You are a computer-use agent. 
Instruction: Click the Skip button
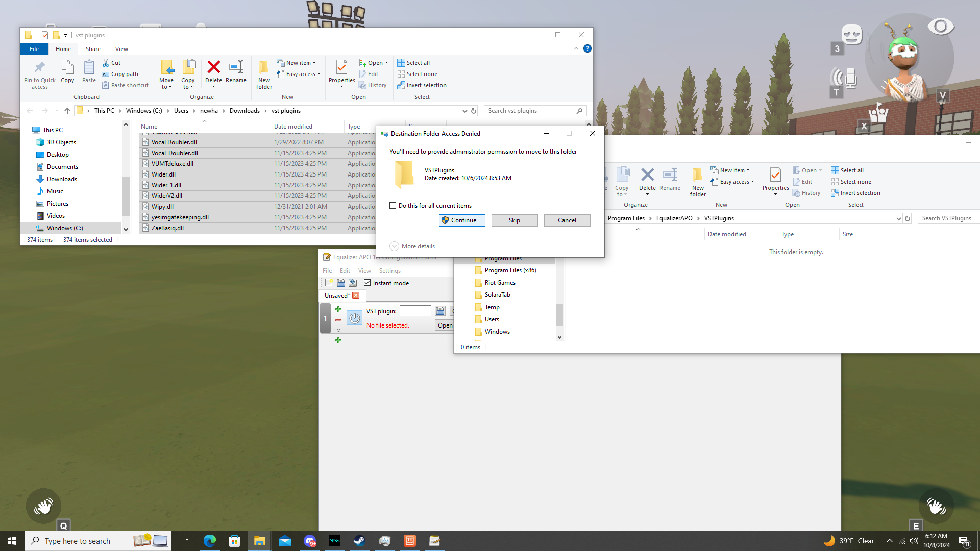click(514, 220)
